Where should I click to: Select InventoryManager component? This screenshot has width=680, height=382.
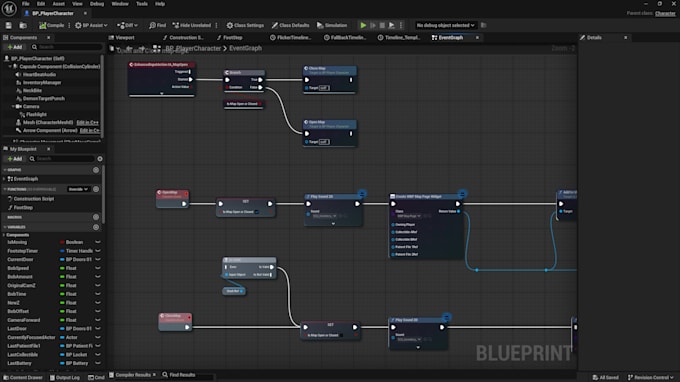point(42,82)
